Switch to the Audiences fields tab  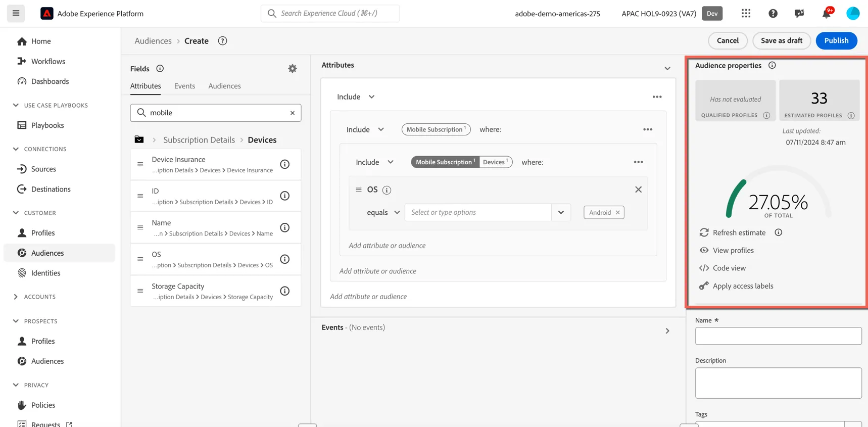224,86
